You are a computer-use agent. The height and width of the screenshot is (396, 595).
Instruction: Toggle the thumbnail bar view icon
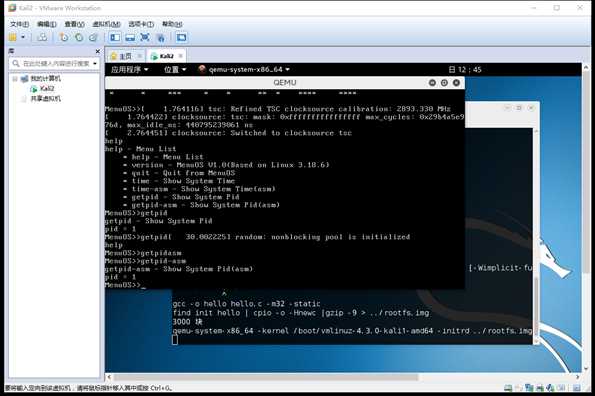point(130,37)
